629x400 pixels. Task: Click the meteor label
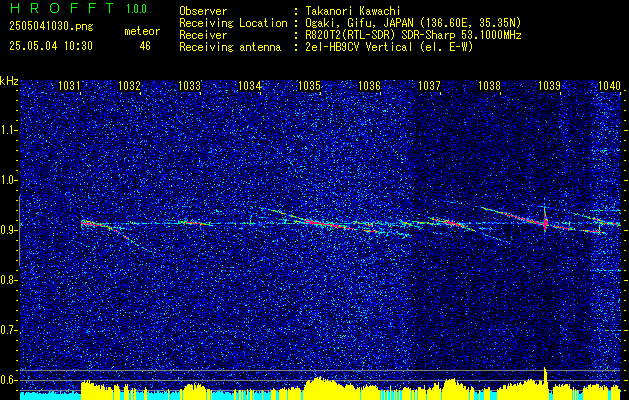coord(142,31)
